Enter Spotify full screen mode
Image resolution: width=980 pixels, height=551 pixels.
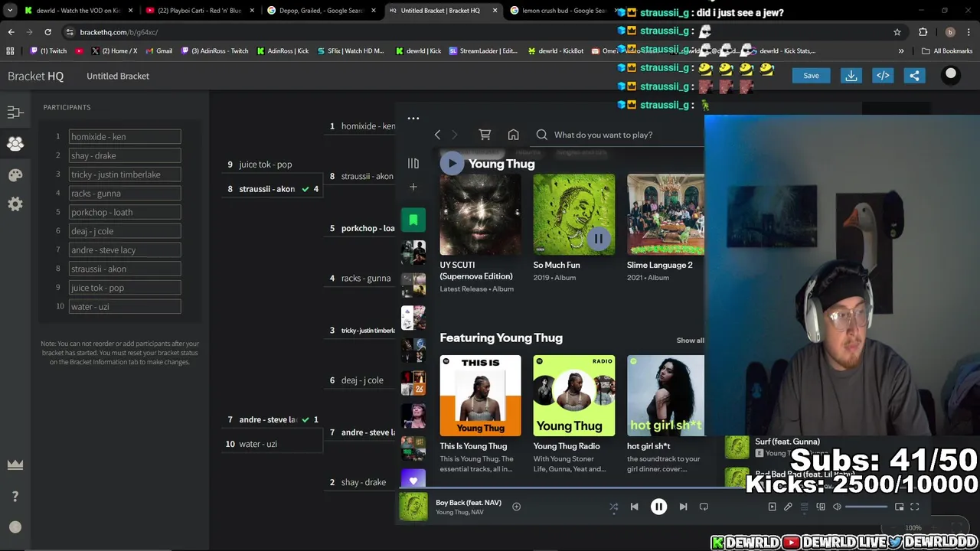[914, 507]
